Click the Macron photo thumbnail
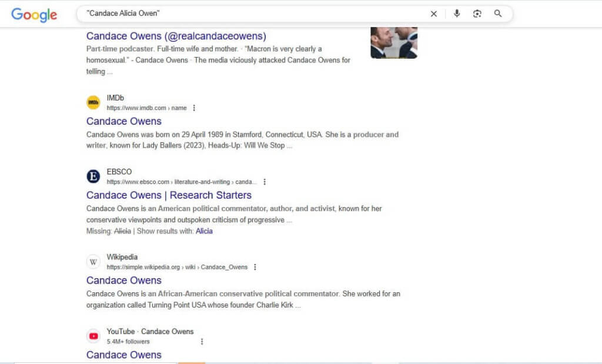Viewport: 602px width, 364px height. (393, 42)
